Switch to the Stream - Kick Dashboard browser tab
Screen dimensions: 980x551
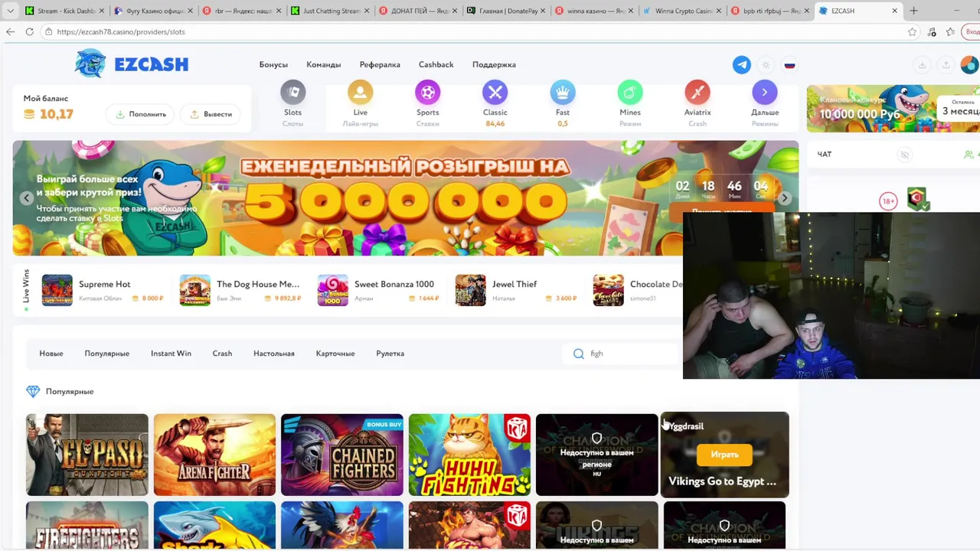tap(64, 11)
